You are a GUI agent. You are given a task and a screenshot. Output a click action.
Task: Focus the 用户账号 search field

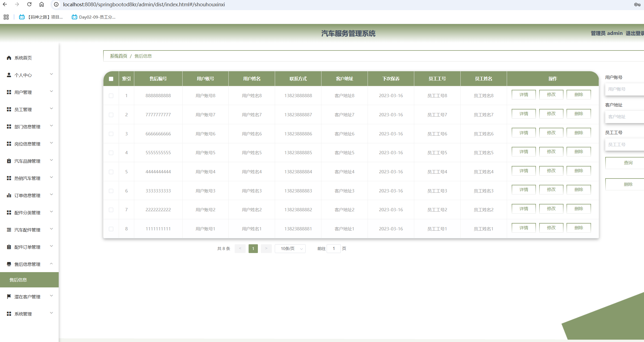(625, 89)
